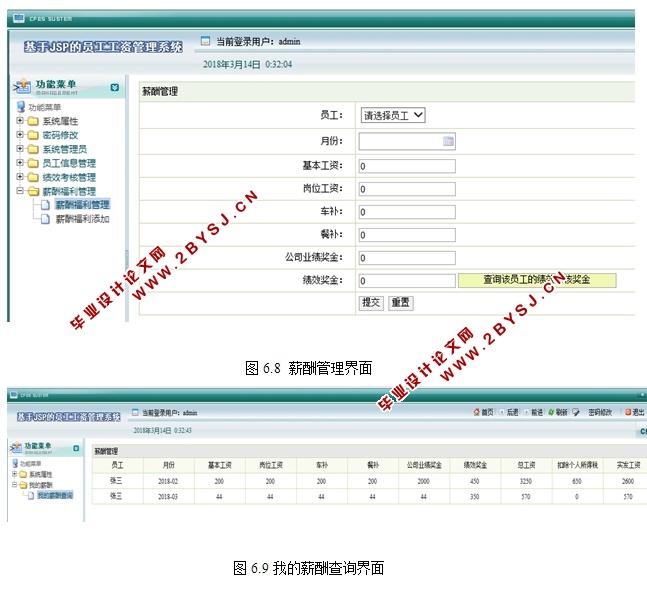Expand the 密码修改 node in upper tree
The width and height of the screenshot is (647, 599).
[x=20, y=134]
